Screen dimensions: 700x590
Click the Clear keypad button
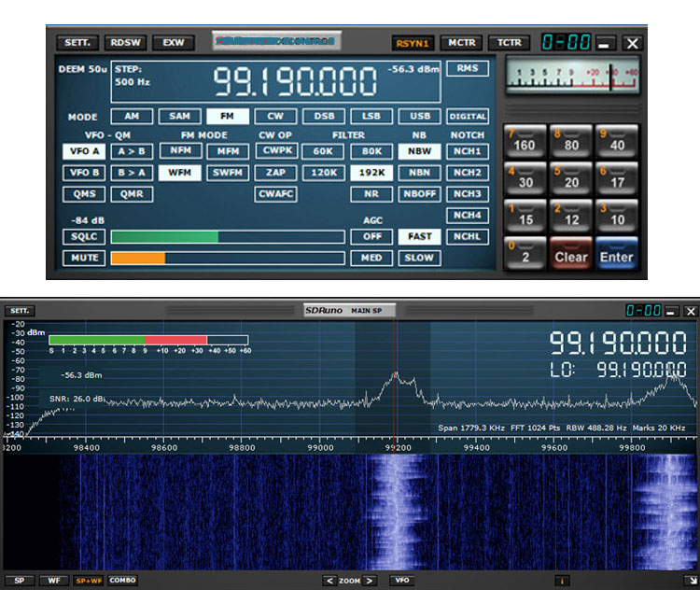coord(570,254)
